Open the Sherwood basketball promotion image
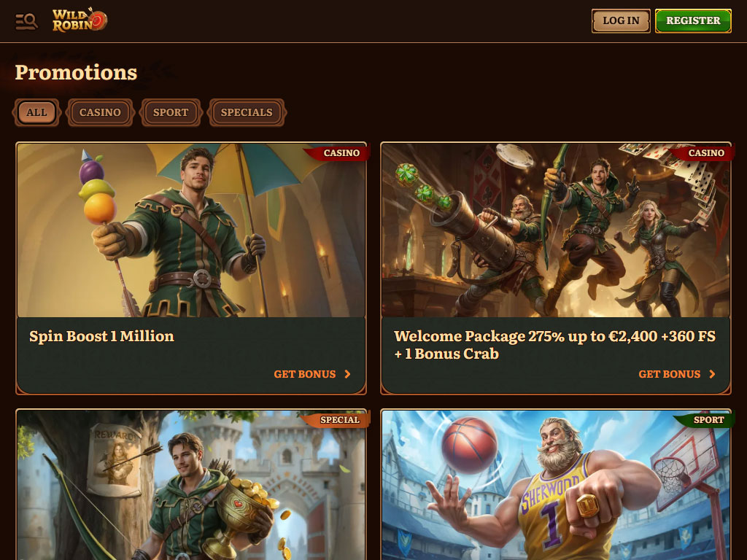Image resolution: width=747 pixels, height=560 pixels. click(x=555, y=485)
